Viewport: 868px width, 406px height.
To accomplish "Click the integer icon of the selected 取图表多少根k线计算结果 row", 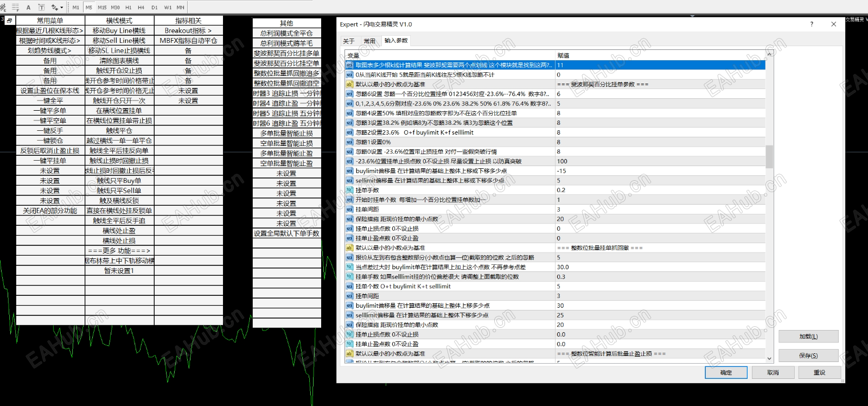I will click(350, 65).
